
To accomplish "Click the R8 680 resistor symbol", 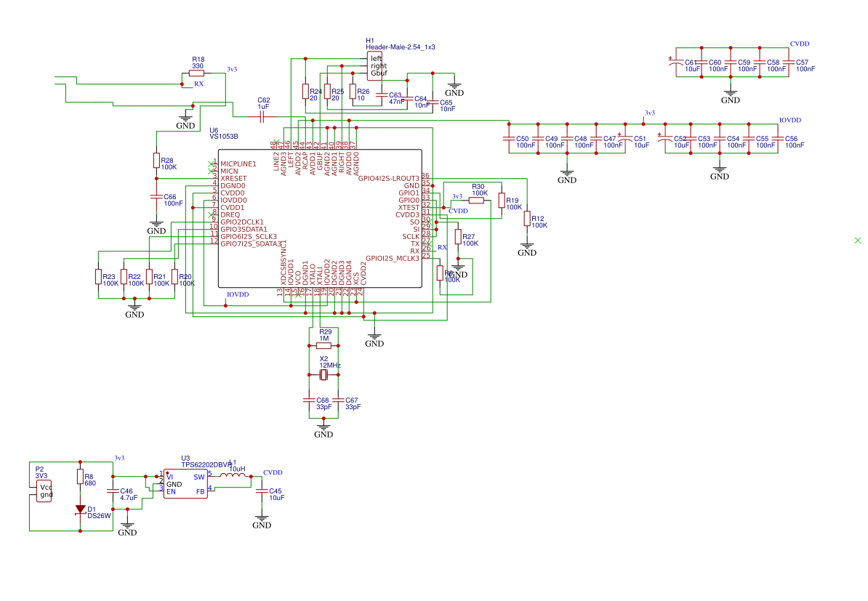I will pos(80,476).
